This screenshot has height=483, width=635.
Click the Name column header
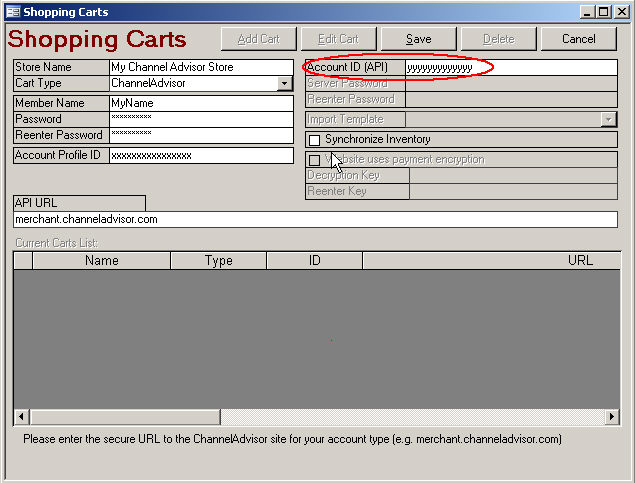(x=102, y=260)
